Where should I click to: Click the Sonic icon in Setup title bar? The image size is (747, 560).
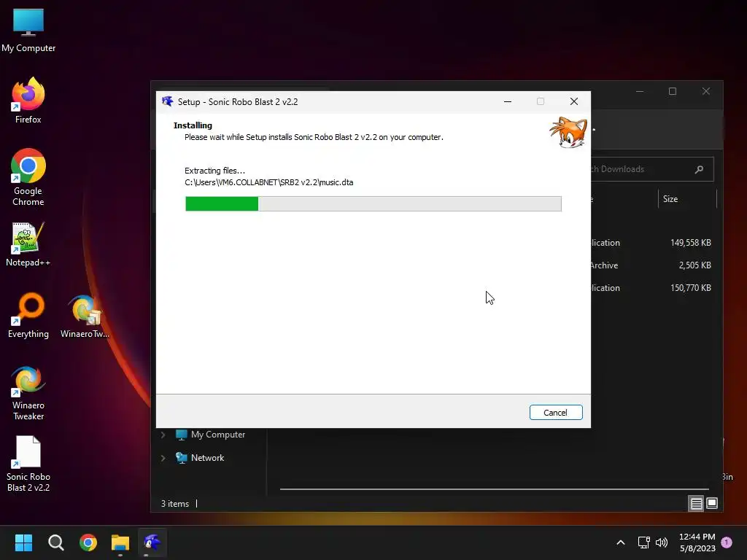[167, 101]
